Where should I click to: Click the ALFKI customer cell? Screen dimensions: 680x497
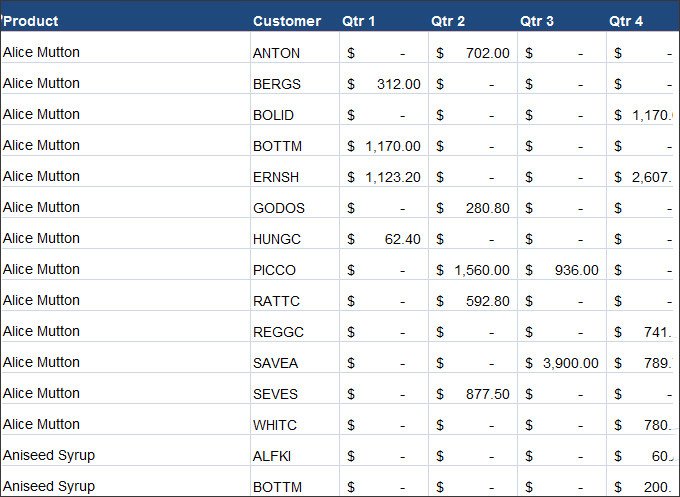[295, 451]
